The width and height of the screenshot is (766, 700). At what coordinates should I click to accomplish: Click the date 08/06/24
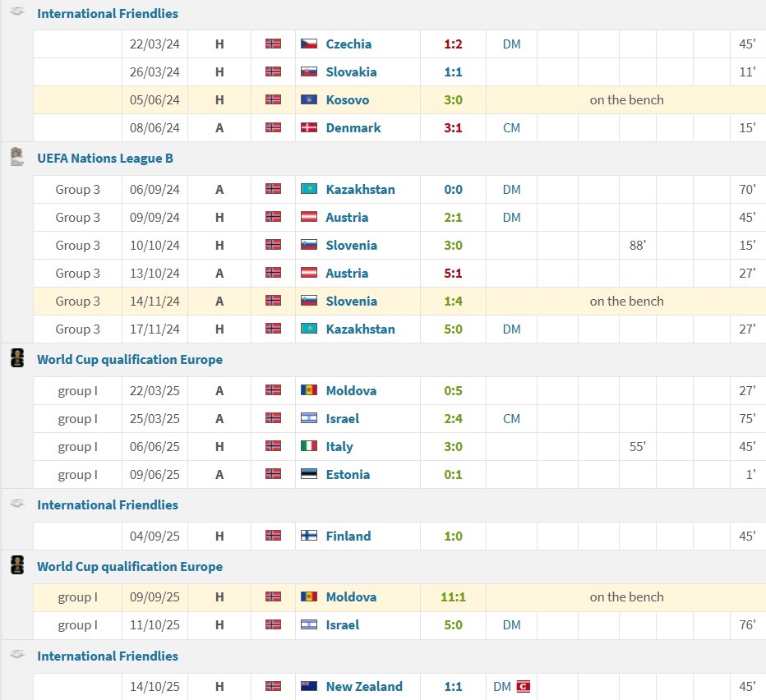pyautogui.click(x=155, y=127)
